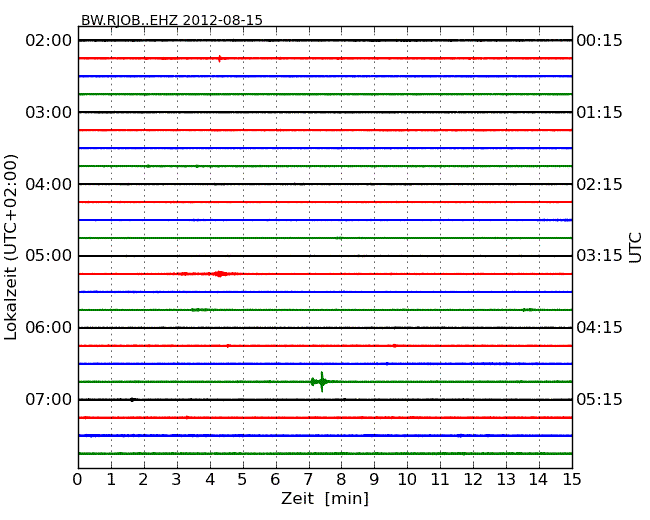This screenshot has width=650, height=520.
Task: Click the 2 minute tick label
Action: [143, 480]
